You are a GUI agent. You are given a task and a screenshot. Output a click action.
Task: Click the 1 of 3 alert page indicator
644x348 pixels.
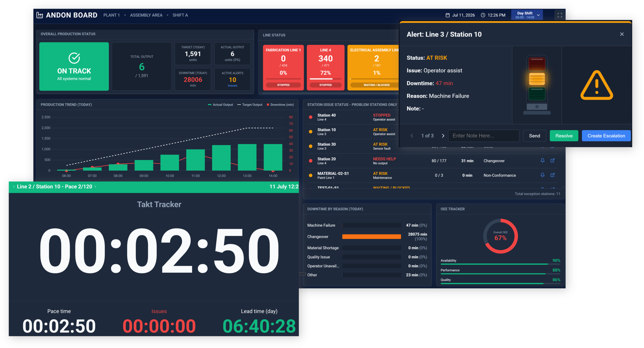coord(427,136)
